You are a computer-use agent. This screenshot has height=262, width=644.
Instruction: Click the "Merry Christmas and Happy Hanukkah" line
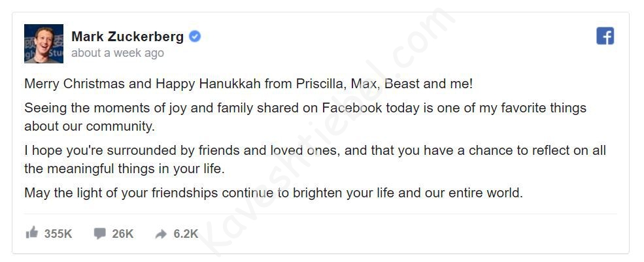click(248, 84)
